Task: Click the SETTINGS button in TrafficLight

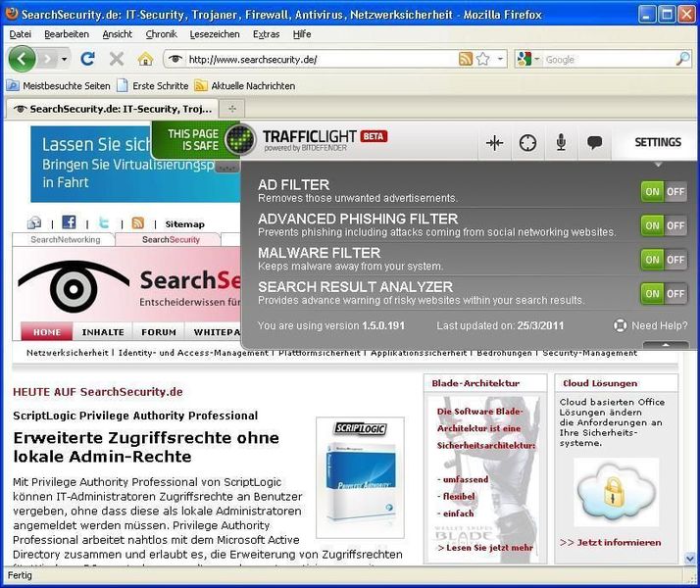Action: 658,142
